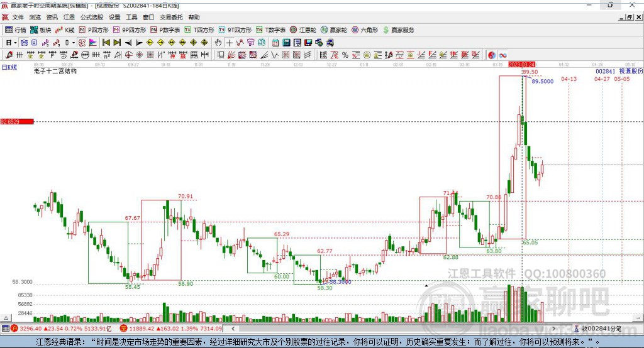This screenshot has width=644, height=348.
Task: Open the 公式选股 menu
Action: 92,17
